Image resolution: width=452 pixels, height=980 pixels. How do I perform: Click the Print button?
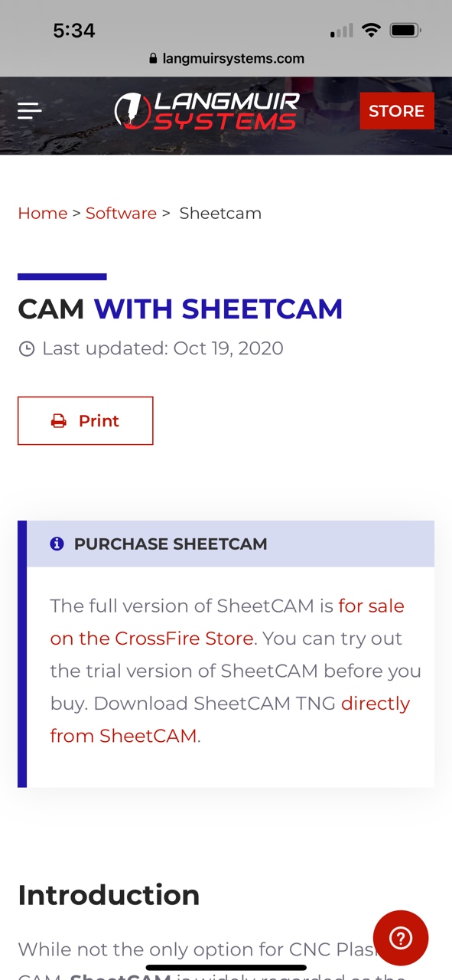click(86, 420)
